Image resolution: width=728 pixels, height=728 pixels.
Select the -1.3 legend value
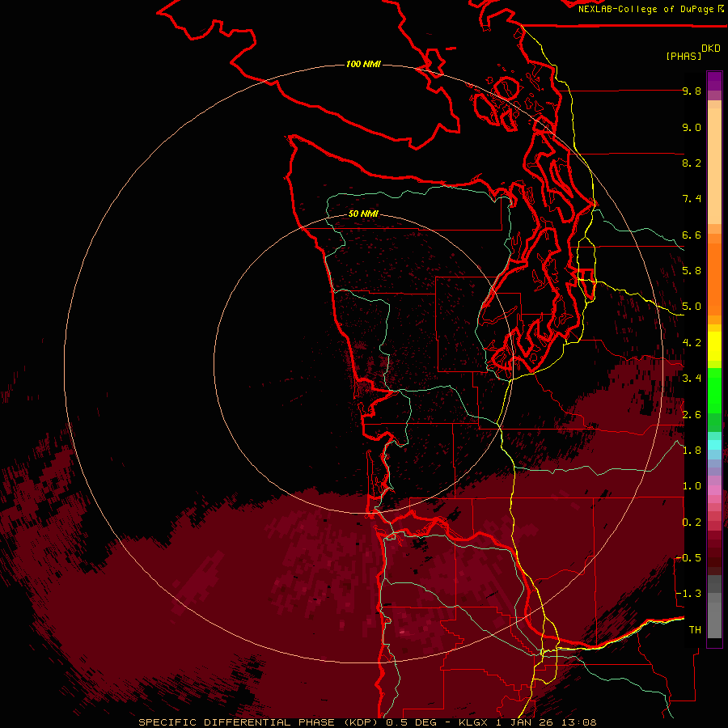tap(688, 594)
